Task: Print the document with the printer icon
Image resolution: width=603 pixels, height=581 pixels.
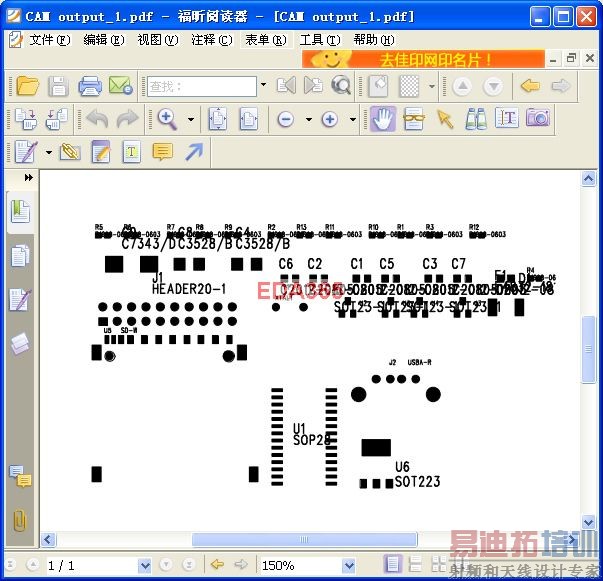Action: (x=90, y=86)
